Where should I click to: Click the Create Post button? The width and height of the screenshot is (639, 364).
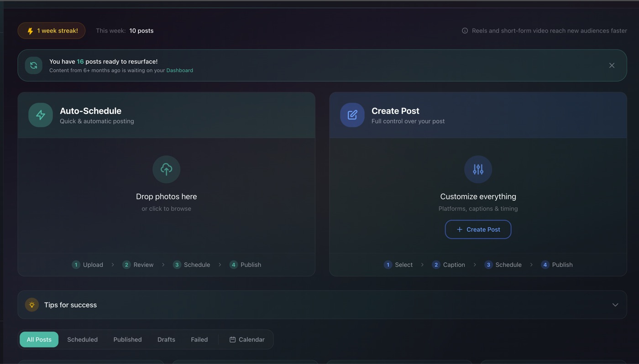pyautogui.click(x=478, y=229)
